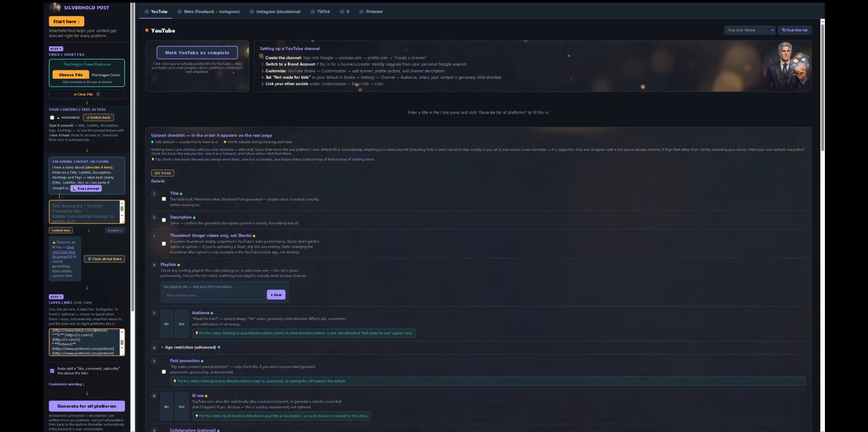Click the sidebar vertical scrollbar
Viewport: 868px width, 432px height.
tap(133, 156)
